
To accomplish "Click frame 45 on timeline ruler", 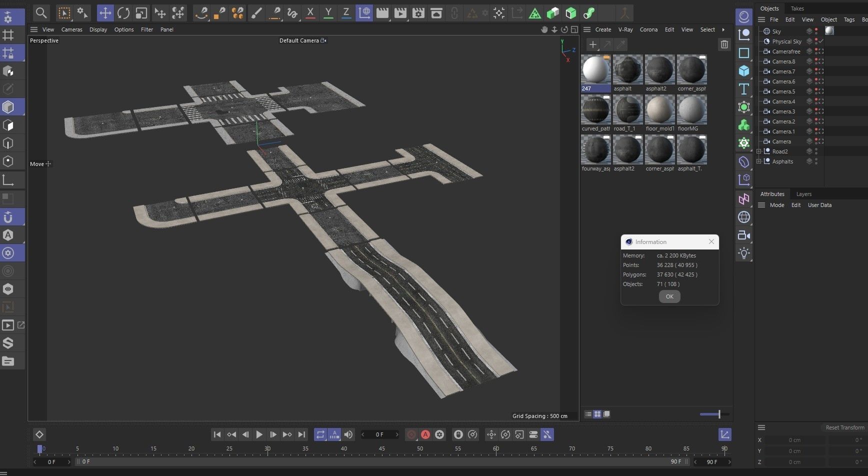I will [381, 449].
